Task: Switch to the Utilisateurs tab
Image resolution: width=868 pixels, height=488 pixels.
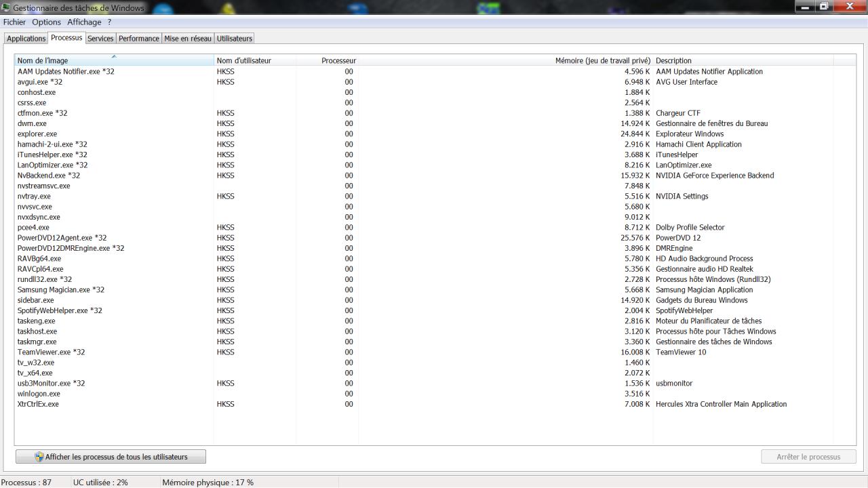Action: click(x=235, y=39)
